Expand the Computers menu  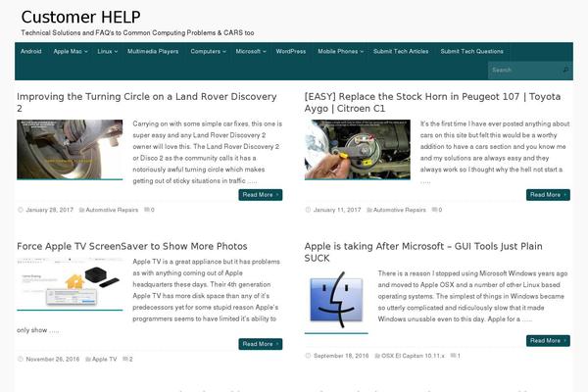point(208,51)
